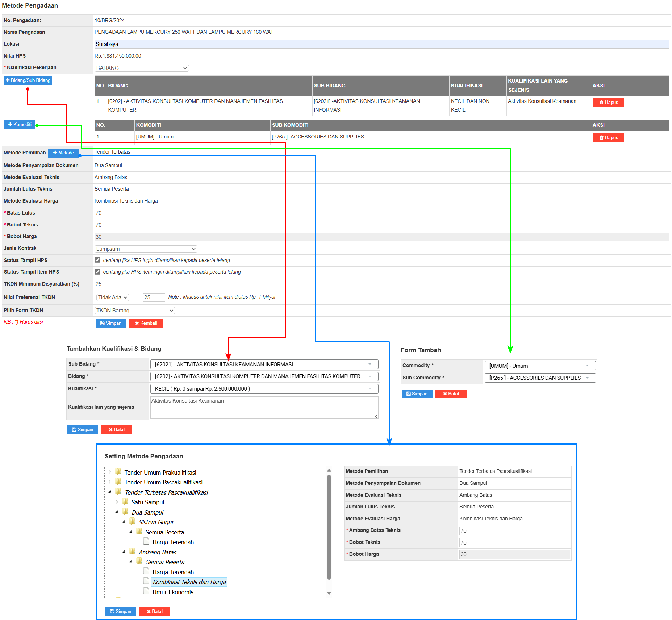The image size is (672, 620).
Task: Save the Setting Metode Pengadaan dialog
Action: point(121,612)
